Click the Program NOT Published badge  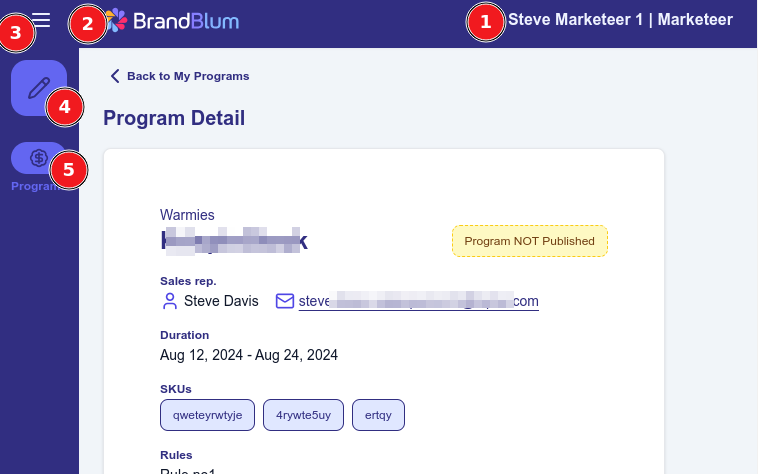point(529,241)
